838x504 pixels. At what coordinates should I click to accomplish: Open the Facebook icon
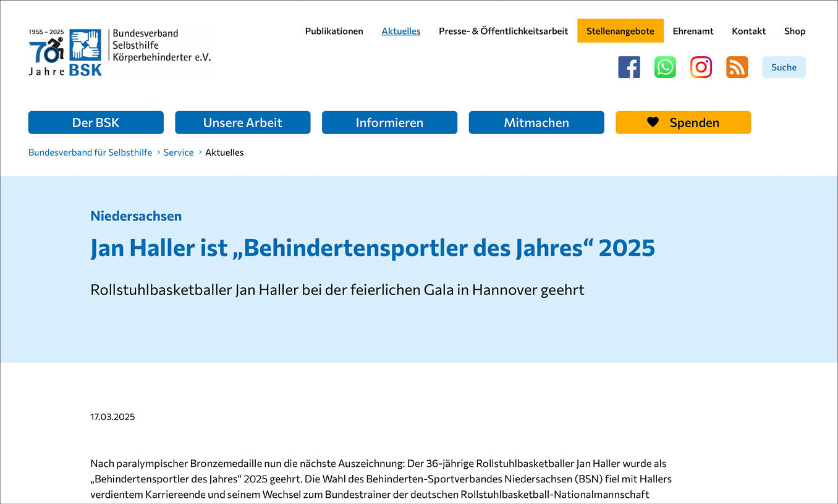pyautogui.click(x=629, y=67)
